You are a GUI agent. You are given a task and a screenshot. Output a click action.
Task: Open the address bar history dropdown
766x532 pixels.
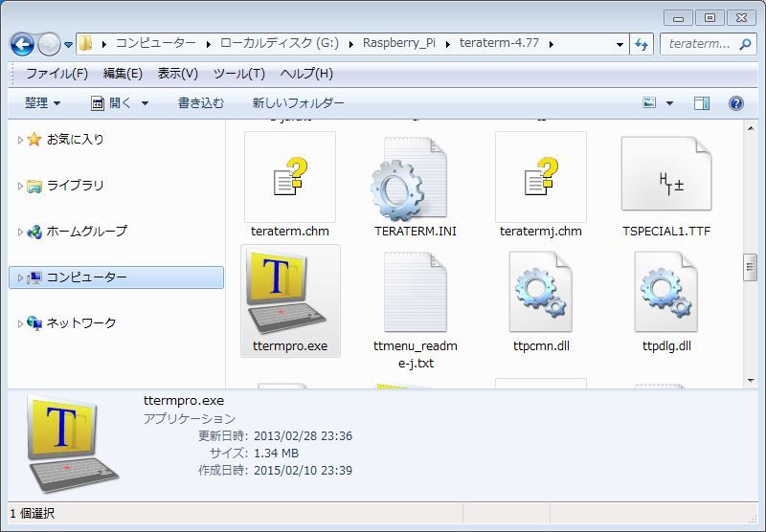[620, 44]
